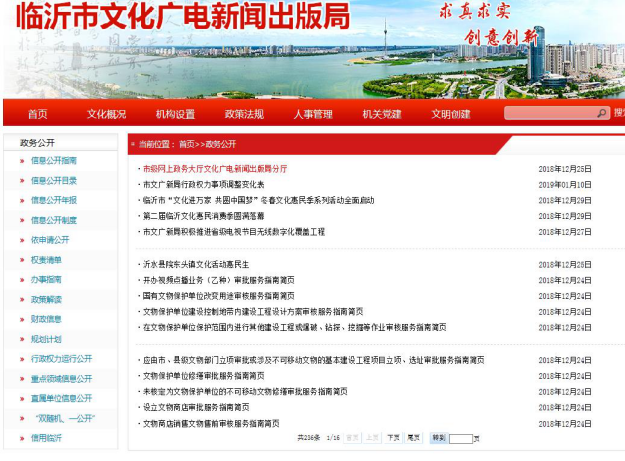625x461 pixels.
Task: Open the 首页 navigation menu item
Action: pyautogui.click(x=38, y=114)
